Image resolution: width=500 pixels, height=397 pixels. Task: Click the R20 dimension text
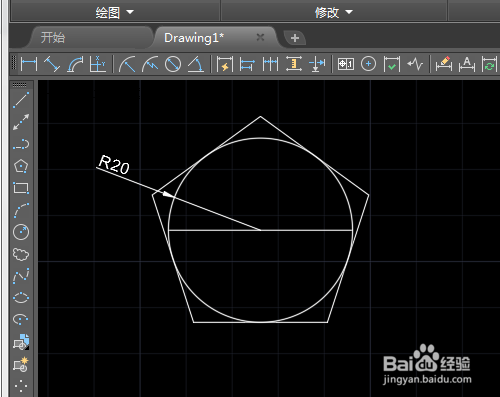pyautogui.click(x=114, y=165)
